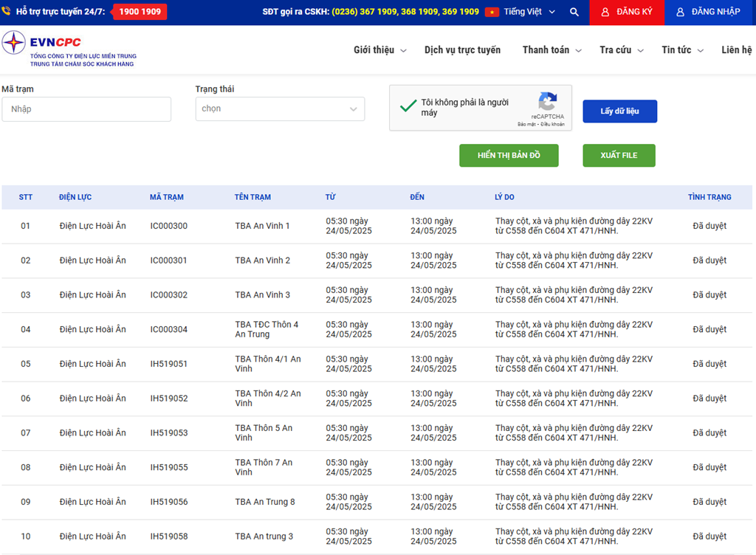This screenshot has height=555, width=756.
Task: Expand the Trạng thái dropdown
Action: (x=280, y=109)
